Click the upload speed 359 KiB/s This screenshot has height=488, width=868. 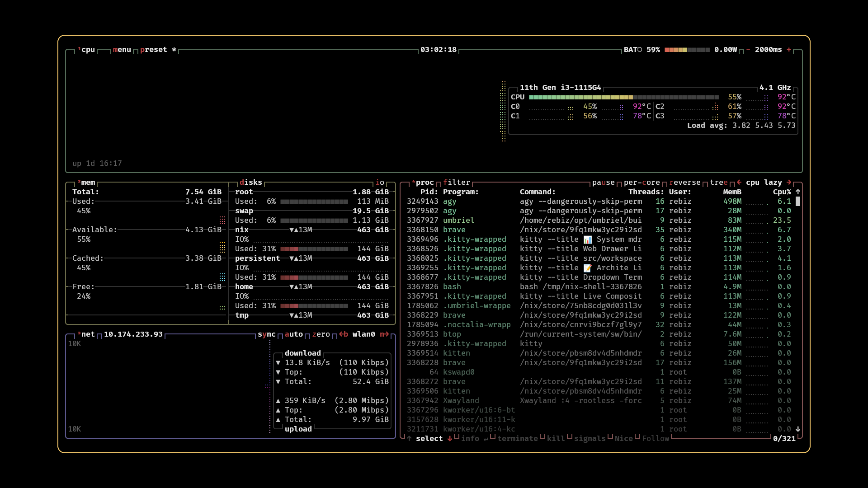[x=305, y=401]
